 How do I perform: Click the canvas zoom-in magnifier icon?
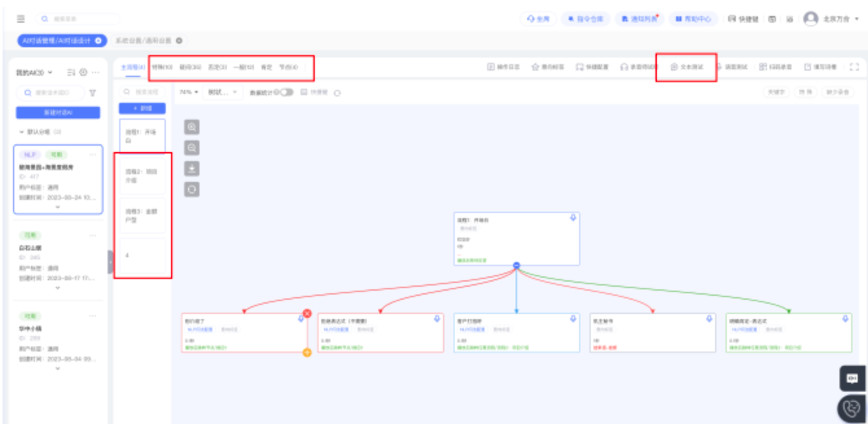[x=192, y=128]
